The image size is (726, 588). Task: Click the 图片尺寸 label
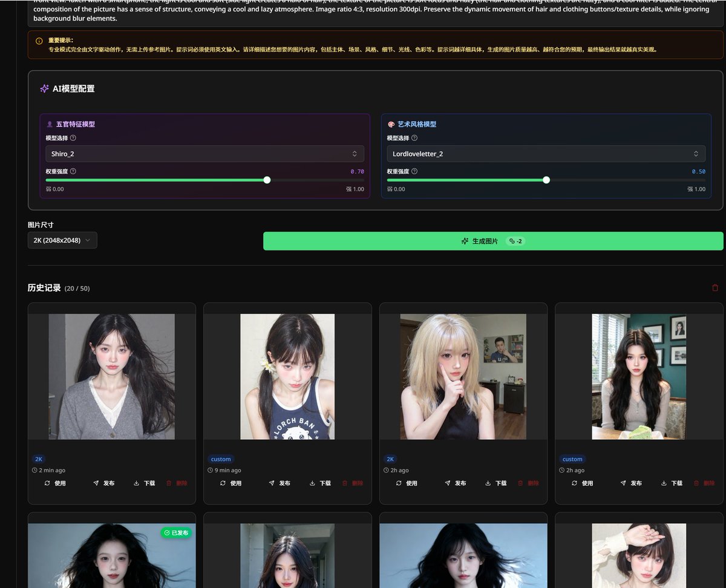[41, 224]
